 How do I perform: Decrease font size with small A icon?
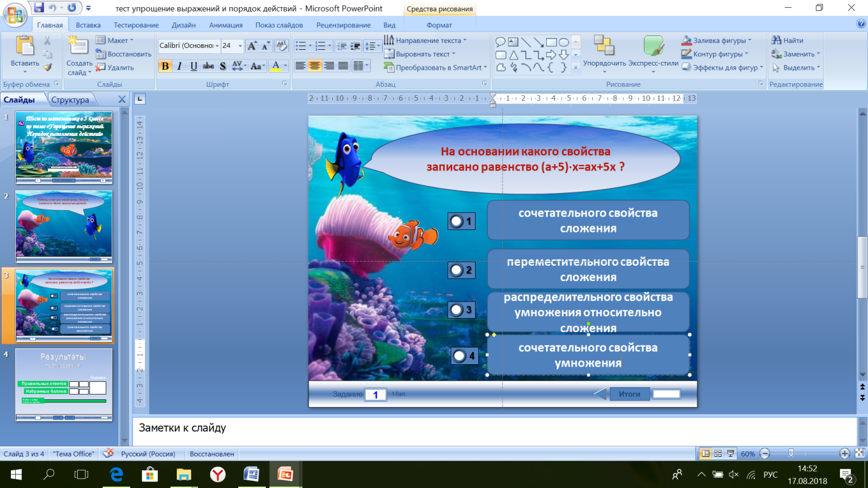click(x=266, y=46)
